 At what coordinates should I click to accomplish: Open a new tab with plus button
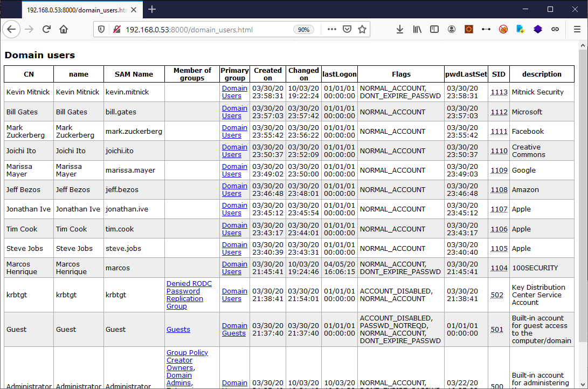pos(152,9)
